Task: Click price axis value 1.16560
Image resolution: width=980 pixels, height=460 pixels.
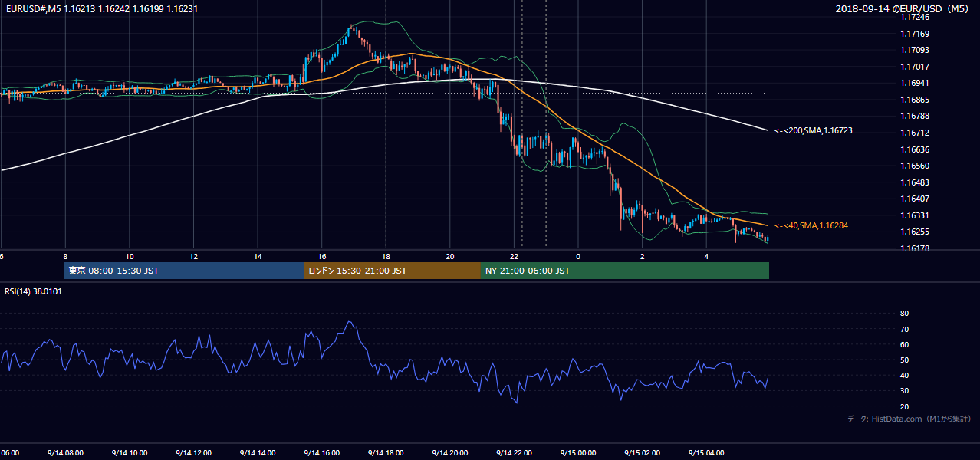Action: coord(915,166)
